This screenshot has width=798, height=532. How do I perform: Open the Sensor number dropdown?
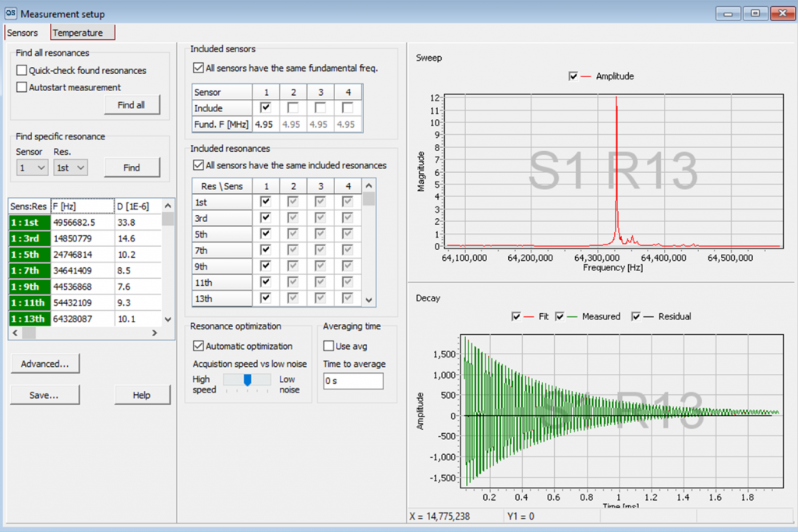(x=31, y=167)
